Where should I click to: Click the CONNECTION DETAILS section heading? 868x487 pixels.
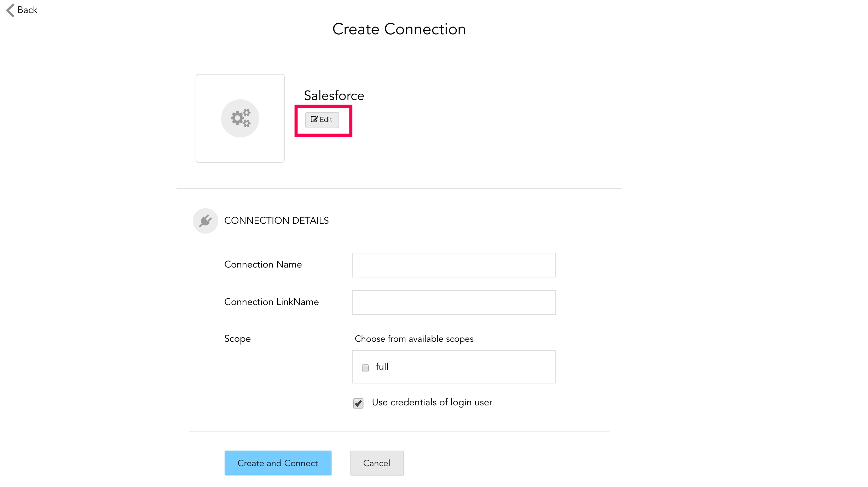pos(276,221)
